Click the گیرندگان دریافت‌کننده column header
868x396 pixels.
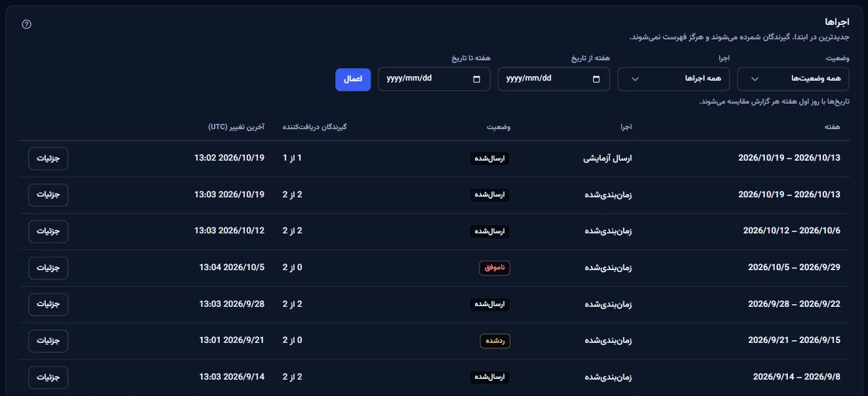pyautogui.click(x=314, y=127)
